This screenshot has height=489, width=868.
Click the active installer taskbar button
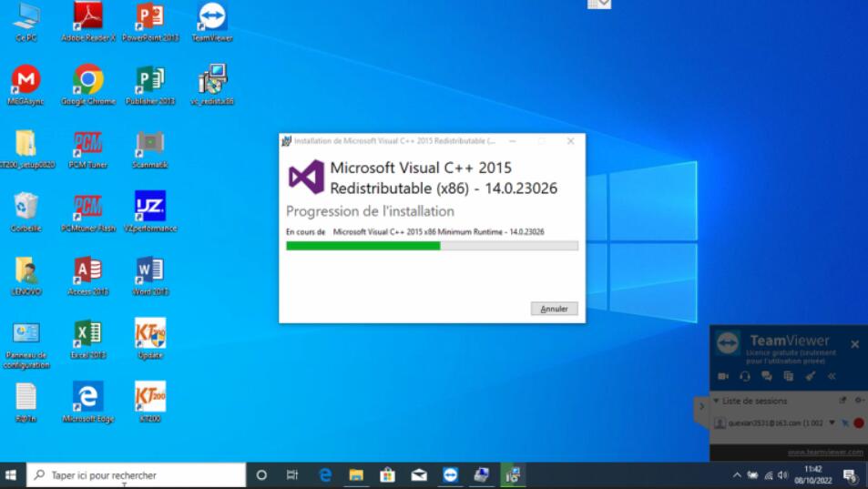[x=513, y=475]
